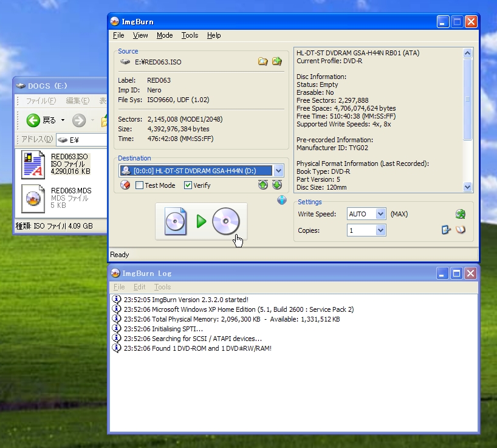The height and width of the screenshot is (448, 497).
Task: Open the File menu in ImgBurn Log
Action: (x=119, y=287)
